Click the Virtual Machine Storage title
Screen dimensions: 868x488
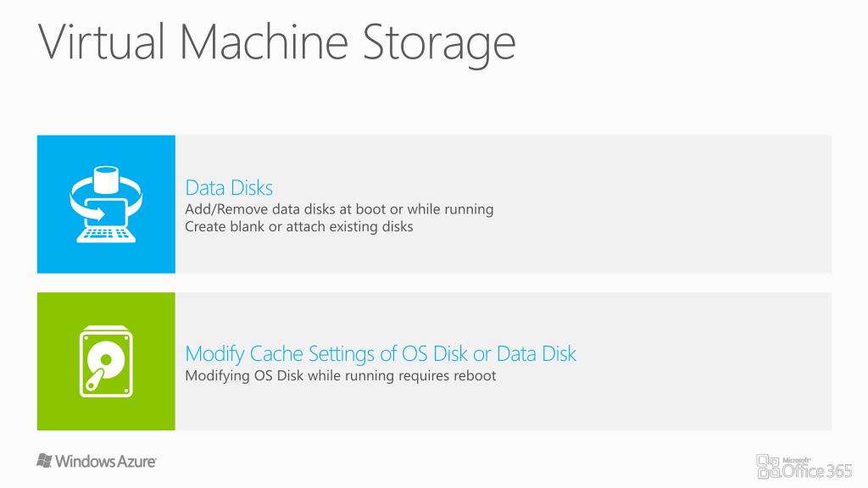(277, 42)
